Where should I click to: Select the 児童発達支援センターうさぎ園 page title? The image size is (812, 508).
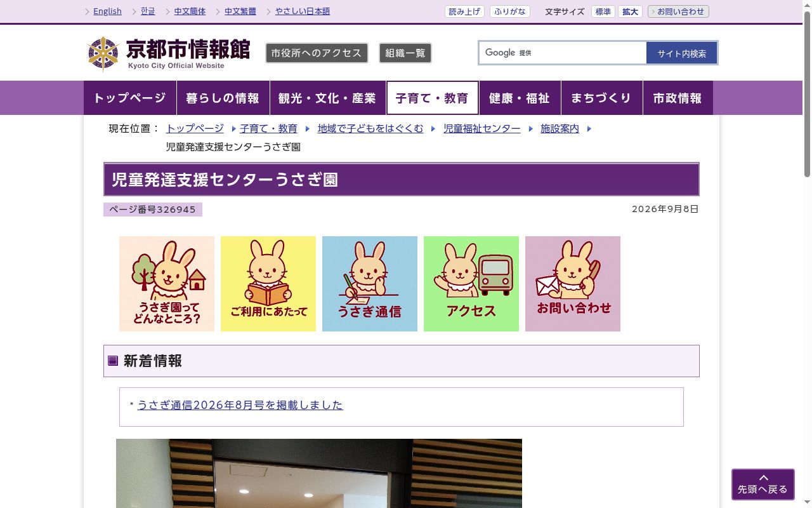[225, 180]
